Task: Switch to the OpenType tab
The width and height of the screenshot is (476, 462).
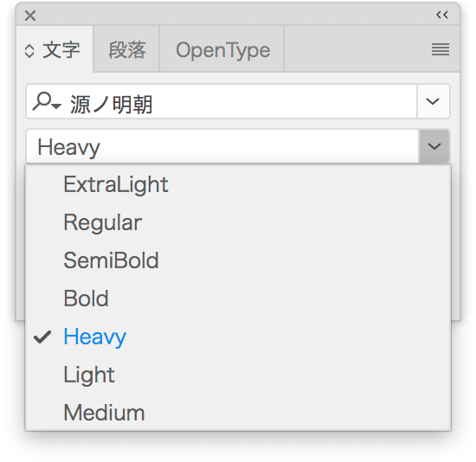Action: point(222,49)
